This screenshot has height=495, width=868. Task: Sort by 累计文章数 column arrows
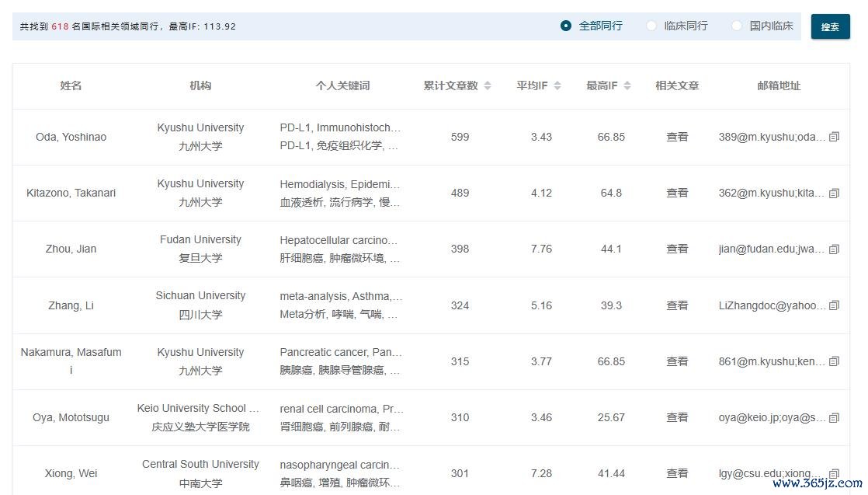(x=487, y=86)
